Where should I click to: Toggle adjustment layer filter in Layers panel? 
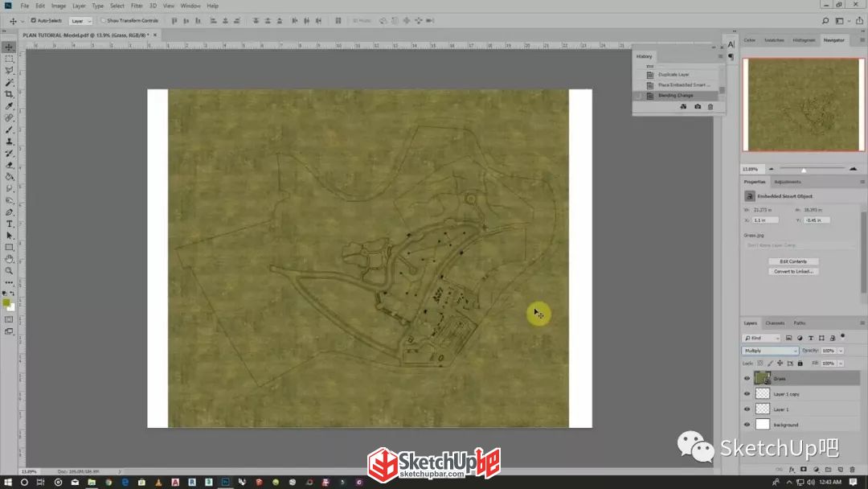(x=800, y=338)
